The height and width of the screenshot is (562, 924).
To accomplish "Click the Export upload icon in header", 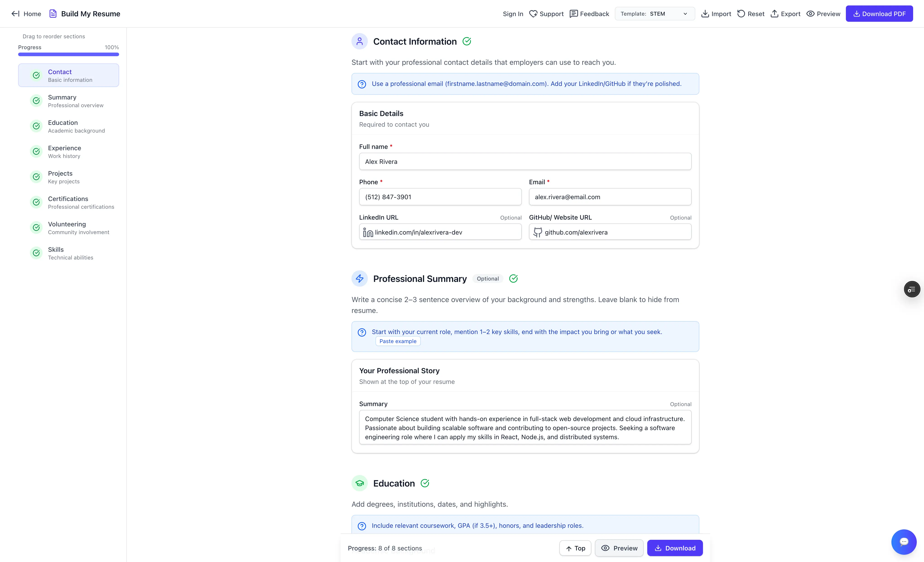I will click(x=774, y=14).
